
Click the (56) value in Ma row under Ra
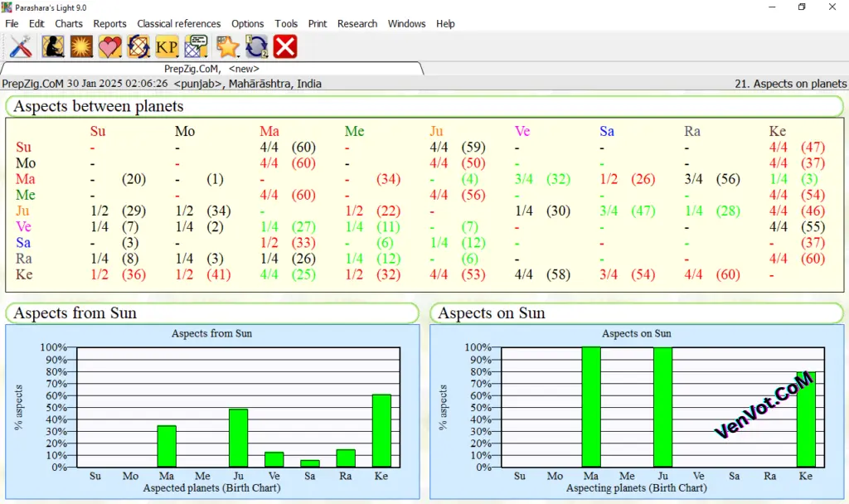728,179
